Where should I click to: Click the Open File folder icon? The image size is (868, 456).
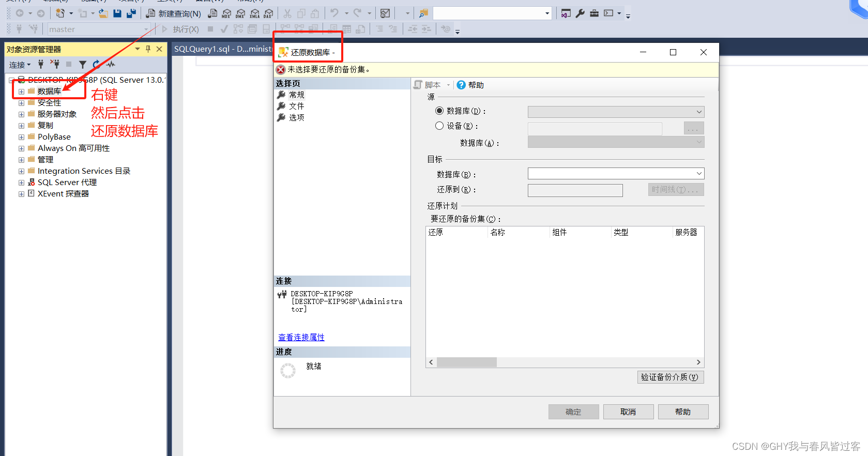tap(103, 13)
